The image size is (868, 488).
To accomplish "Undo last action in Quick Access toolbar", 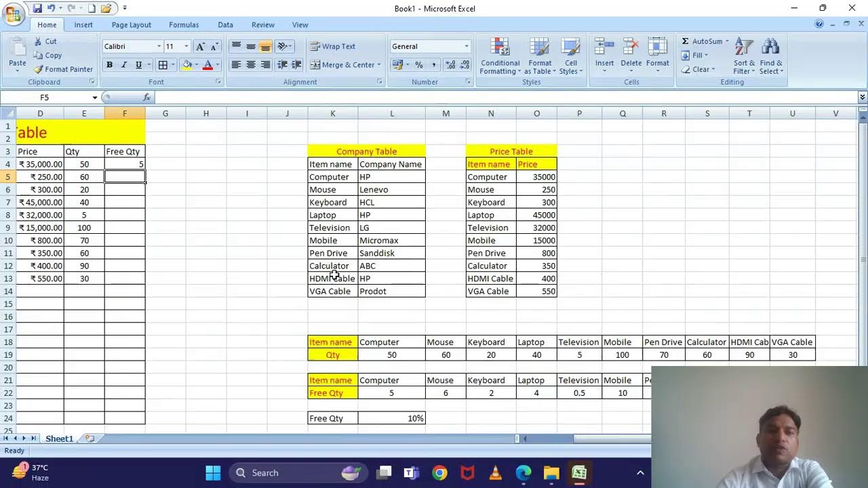I will coord(51,8).
